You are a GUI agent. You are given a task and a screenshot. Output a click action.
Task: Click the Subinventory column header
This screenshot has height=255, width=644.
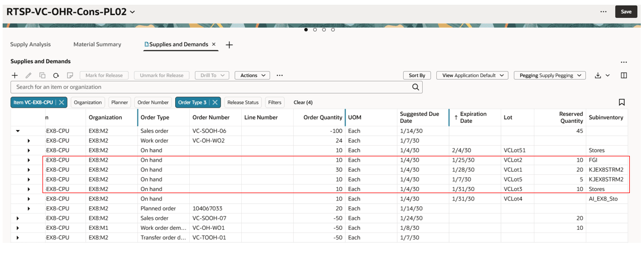point(606,118)
